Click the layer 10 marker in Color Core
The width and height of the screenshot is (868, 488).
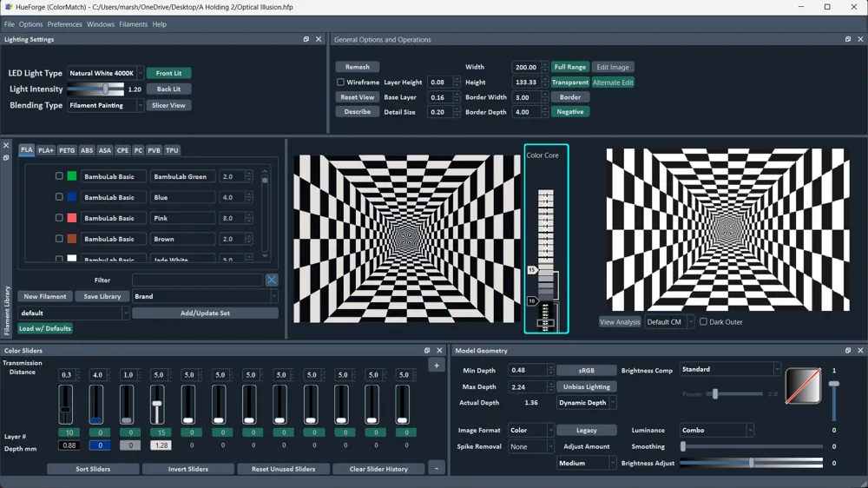tap(532, 300)
